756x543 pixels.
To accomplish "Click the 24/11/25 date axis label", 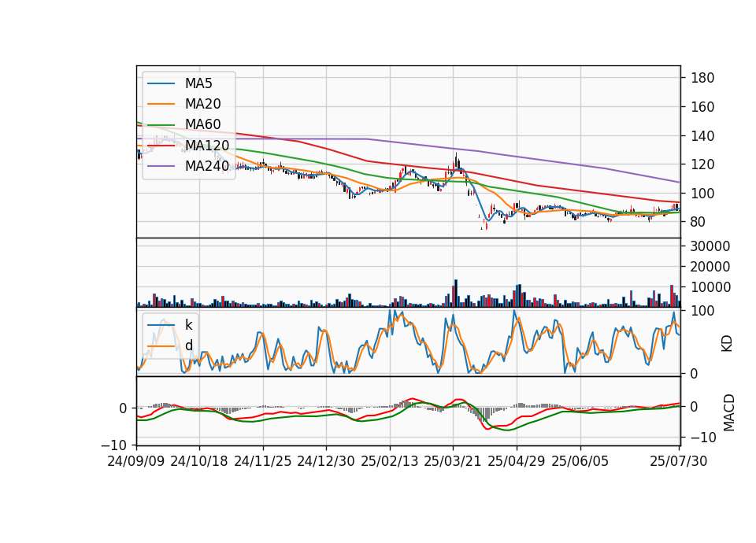I will click(x=263, y=461).
